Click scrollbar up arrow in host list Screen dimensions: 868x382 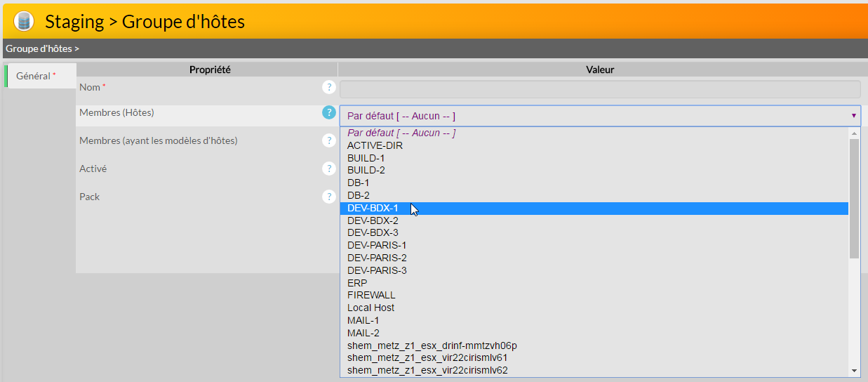click(854, 133)
